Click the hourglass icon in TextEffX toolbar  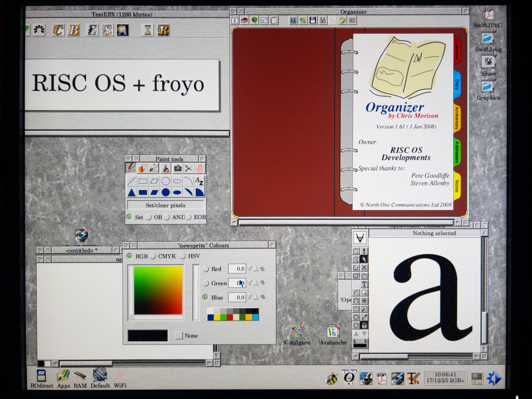(148, 30)
